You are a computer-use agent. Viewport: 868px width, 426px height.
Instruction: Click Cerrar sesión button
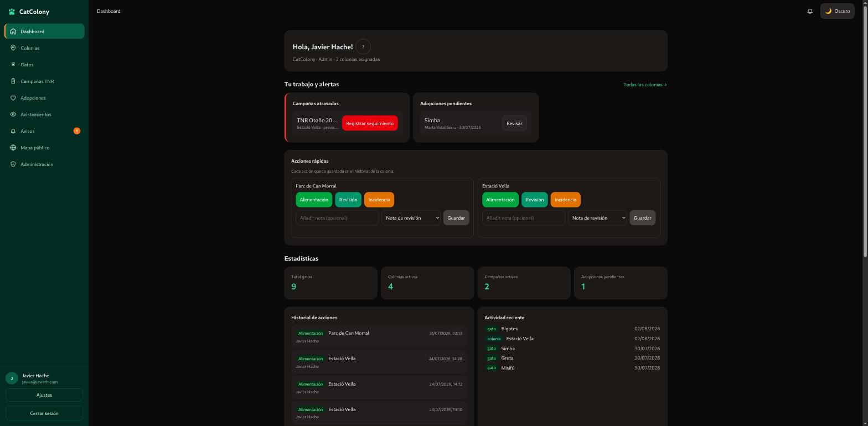pyautogui.click(x=44, y=413)
